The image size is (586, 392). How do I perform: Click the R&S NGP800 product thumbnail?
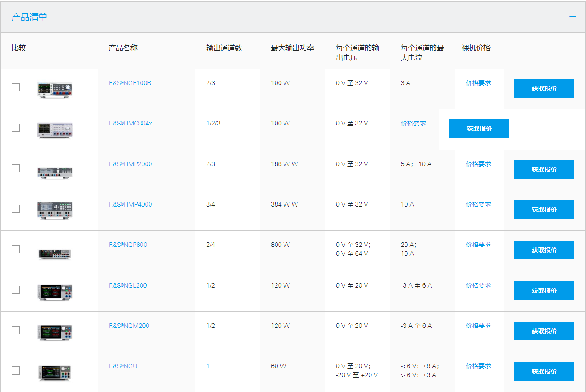pyautogui.click(x=54, y=254)
